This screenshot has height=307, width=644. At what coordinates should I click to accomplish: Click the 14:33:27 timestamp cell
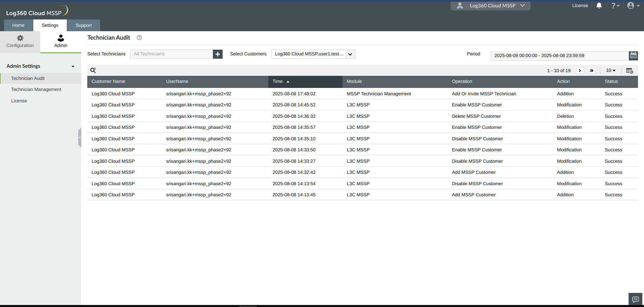(x=294, y=161)
